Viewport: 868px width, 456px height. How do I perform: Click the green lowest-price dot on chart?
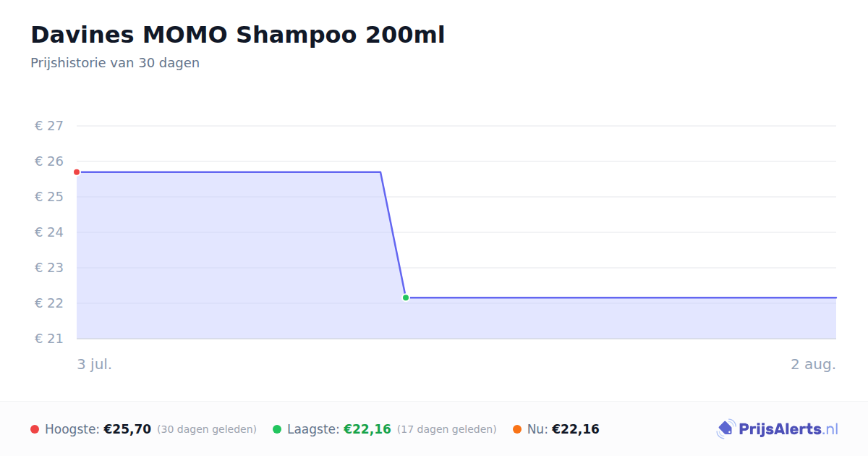406,297
